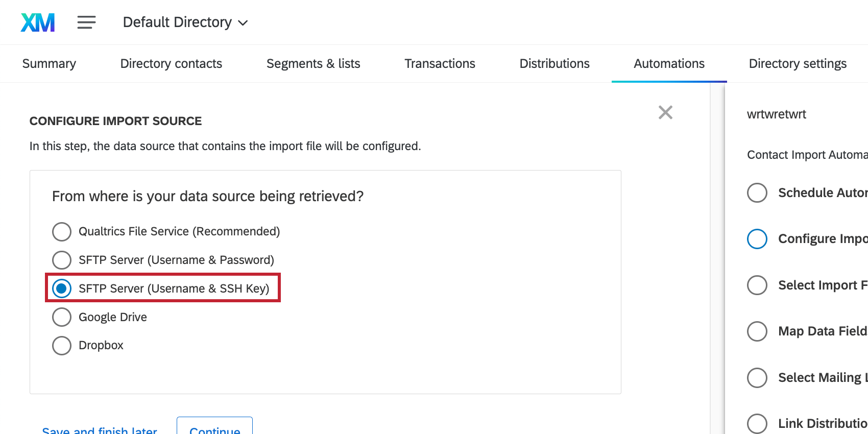Open the hamburger navigation menu
This screenshot has width=868, height=434.
coord(86,22)
